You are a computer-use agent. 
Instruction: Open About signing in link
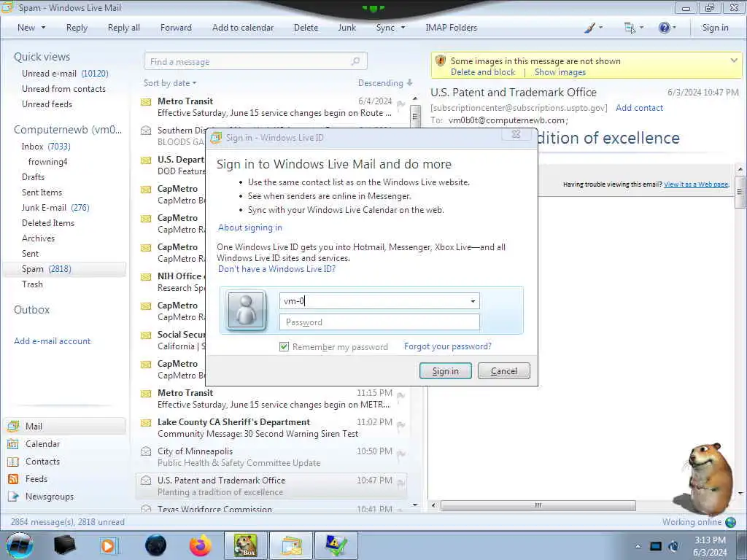[x=250, y=227]
